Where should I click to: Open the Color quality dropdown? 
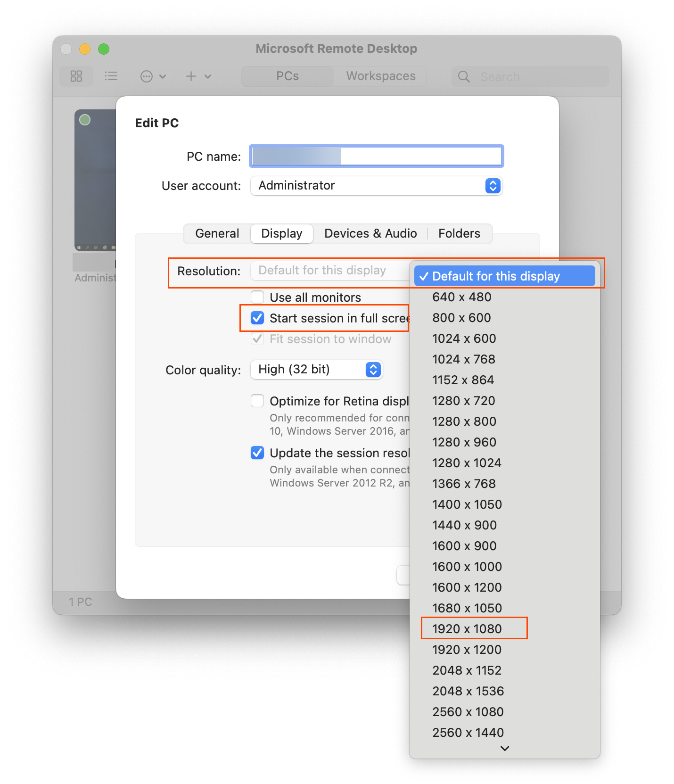point(373,370)
